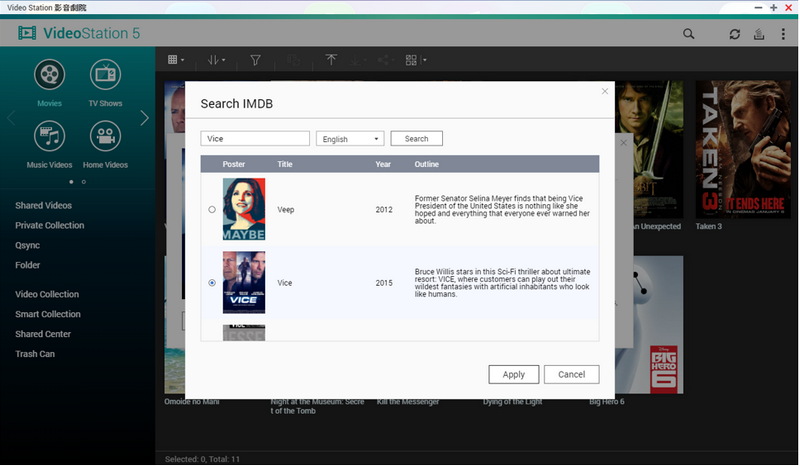Open Folder in sidebar

click(x=27, y=265)
